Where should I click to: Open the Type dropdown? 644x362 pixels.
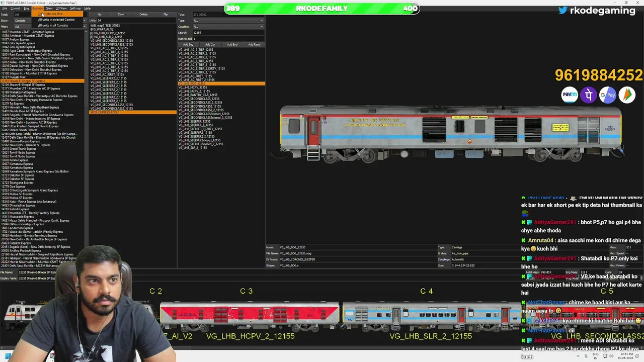pos(228,21)
